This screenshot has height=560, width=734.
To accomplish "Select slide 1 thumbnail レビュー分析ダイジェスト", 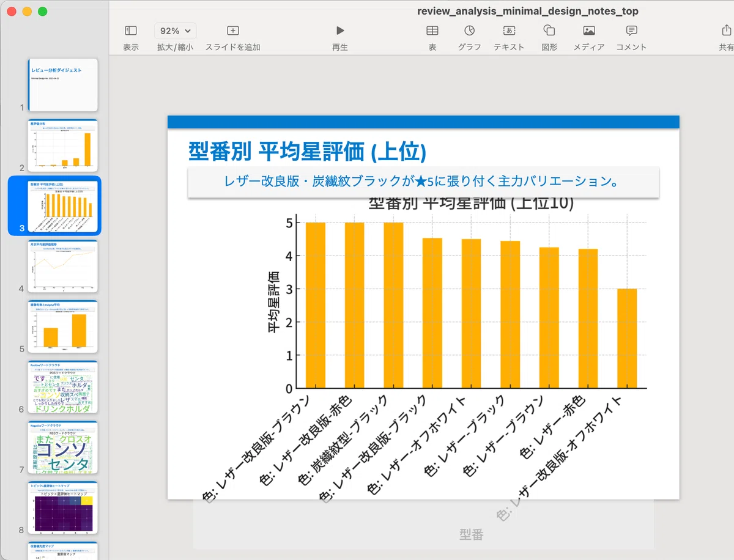I will pyautogui.click(x=63, y=85).
